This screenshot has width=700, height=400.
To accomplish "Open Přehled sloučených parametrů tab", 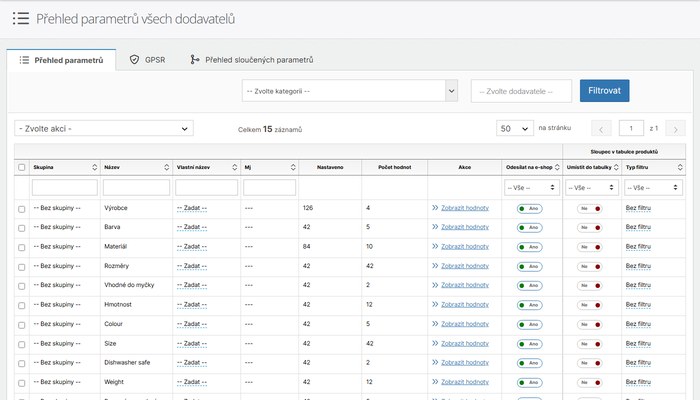I will [x=252, y=60].
